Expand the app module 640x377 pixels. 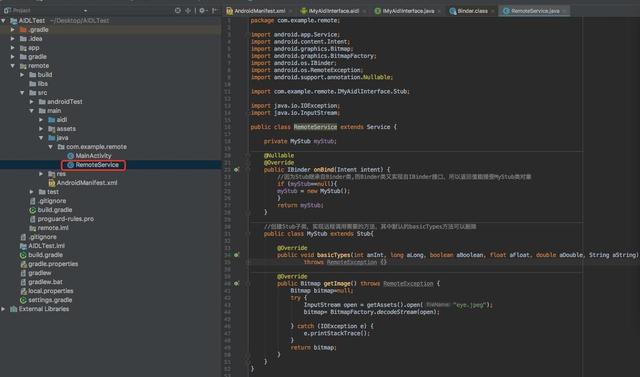[13, 48]
